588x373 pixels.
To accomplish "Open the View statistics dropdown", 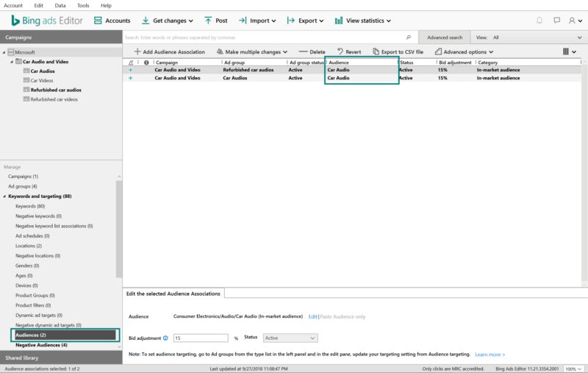I will click(362, 21).
